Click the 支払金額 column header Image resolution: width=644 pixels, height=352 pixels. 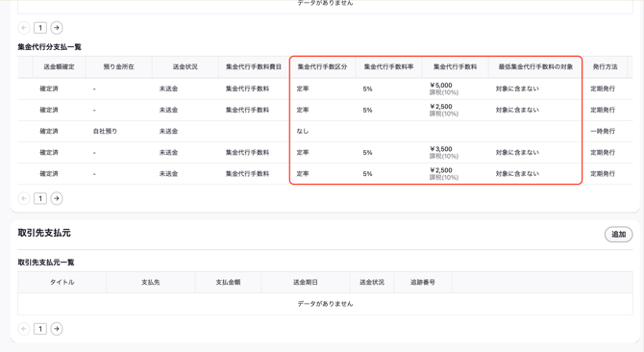pos(228,282)
